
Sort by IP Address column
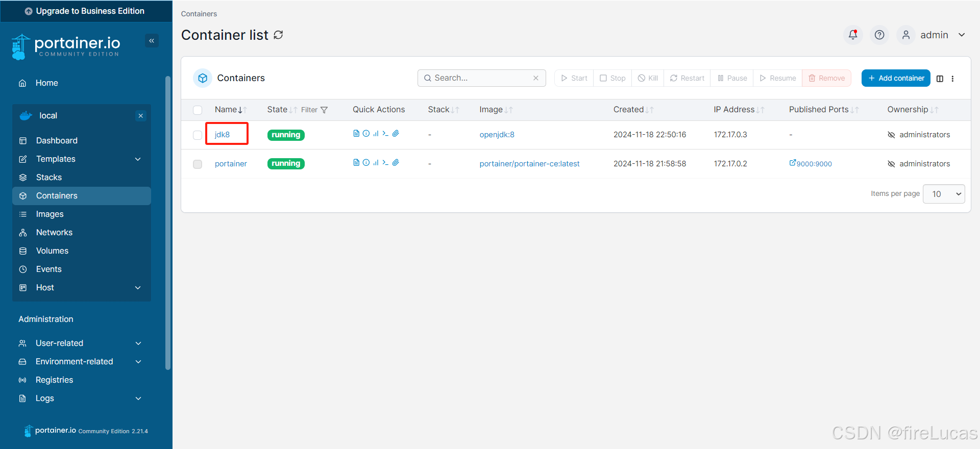[739, 110]
